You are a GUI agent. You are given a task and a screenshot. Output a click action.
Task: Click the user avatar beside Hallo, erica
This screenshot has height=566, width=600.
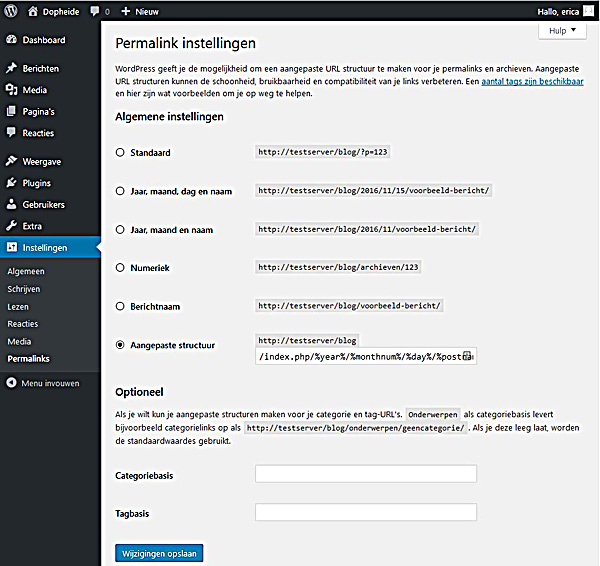[589, 11]
